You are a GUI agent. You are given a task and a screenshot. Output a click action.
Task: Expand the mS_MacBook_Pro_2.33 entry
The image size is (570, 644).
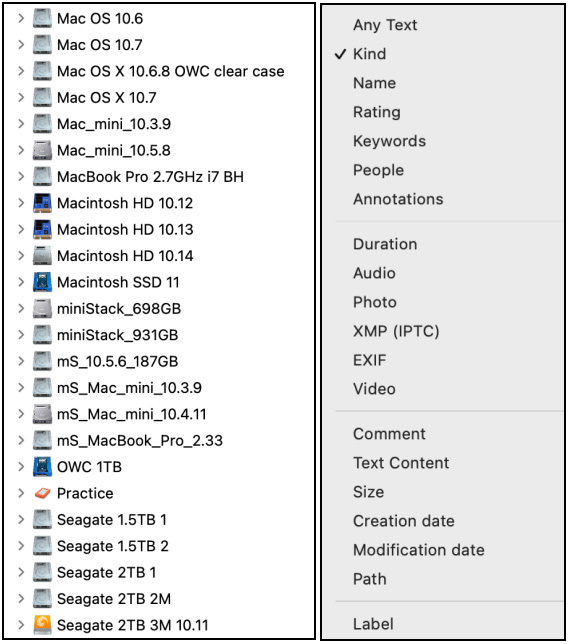coord(21,441)
